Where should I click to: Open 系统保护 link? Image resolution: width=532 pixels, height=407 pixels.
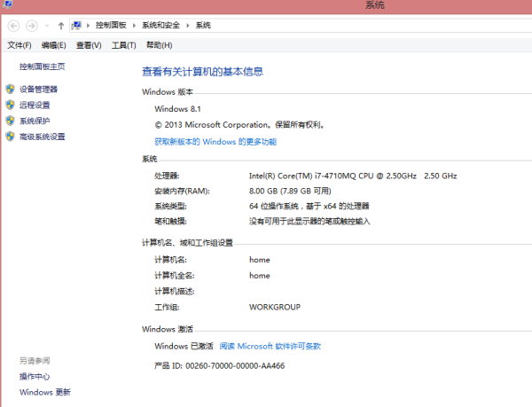35,121
